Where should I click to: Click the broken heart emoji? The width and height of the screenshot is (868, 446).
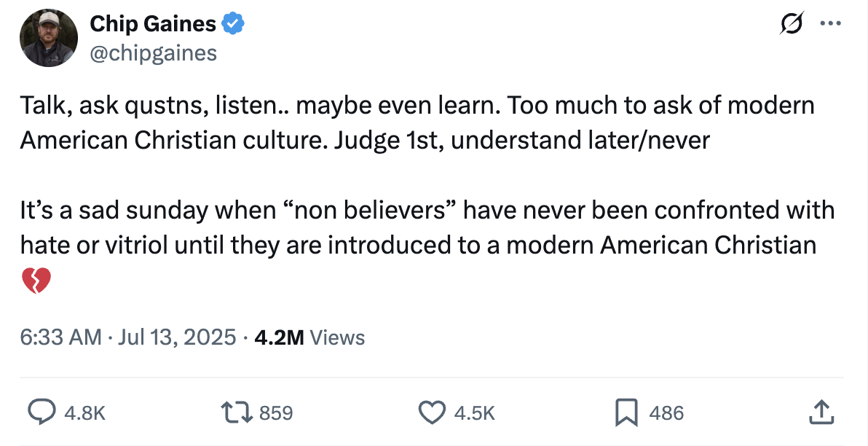(36, 281)
